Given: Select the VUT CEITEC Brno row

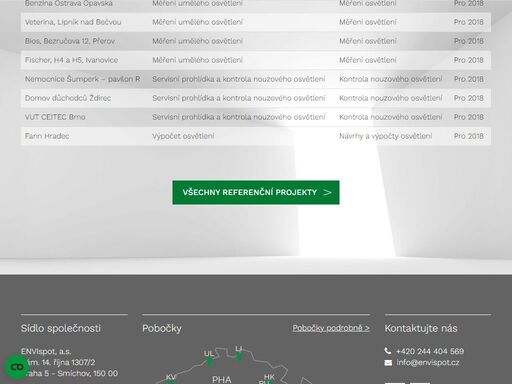Looking at the screenshot, I should tap(256, 117).
